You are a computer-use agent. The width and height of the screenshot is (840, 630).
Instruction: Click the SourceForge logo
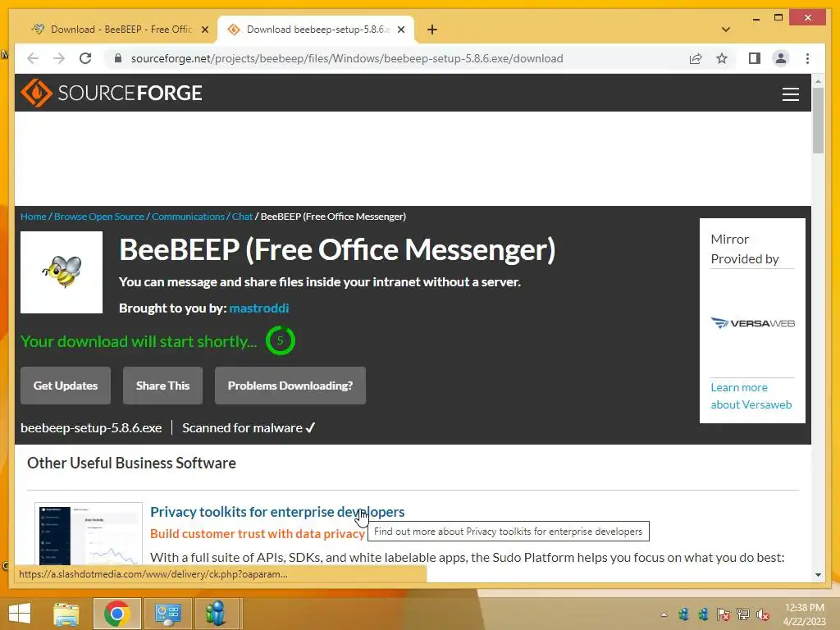112,93
